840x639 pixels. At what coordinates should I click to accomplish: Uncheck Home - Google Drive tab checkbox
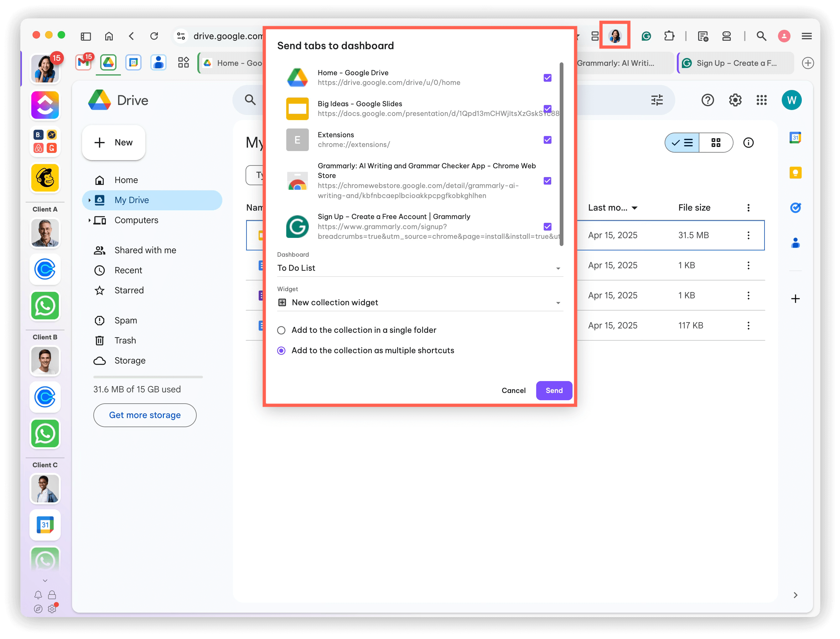(547, 78)
